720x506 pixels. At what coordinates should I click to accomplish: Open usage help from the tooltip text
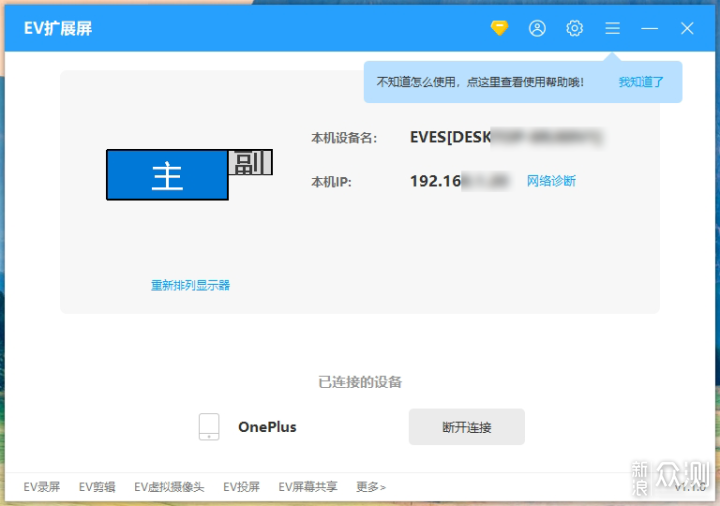coord(480,82)
